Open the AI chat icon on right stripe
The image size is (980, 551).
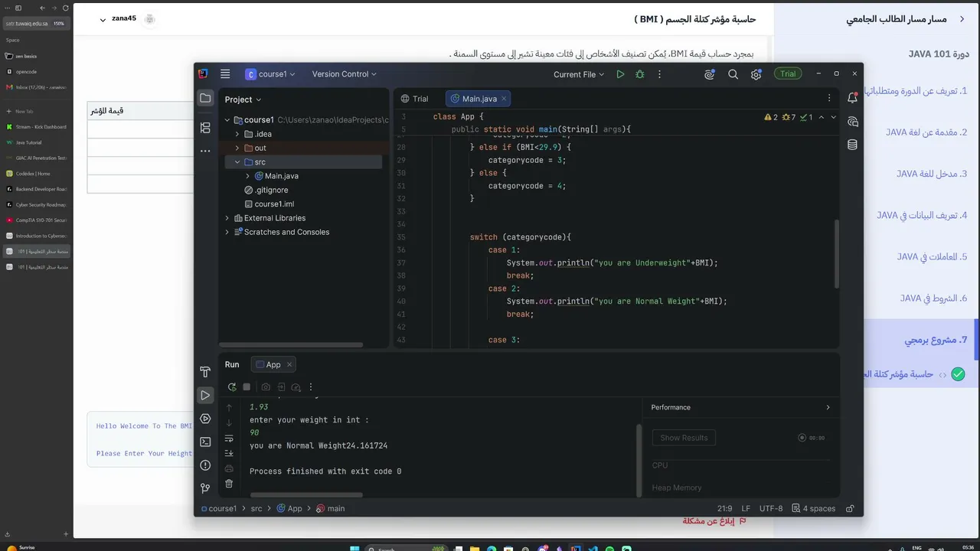click(852, 122)
